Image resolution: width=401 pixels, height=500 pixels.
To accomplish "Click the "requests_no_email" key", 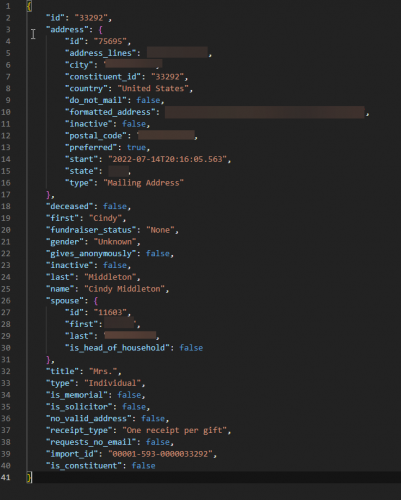I will [x=91, y=442].
